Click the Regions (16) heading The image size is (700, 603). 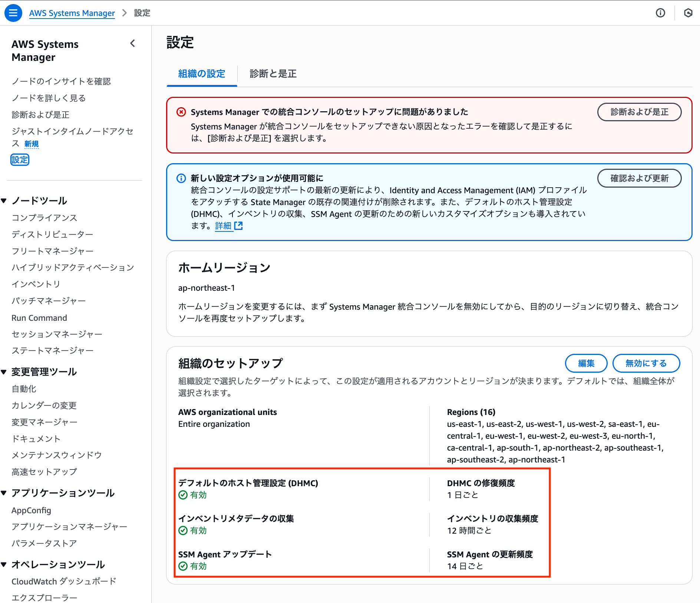[471, 412]
